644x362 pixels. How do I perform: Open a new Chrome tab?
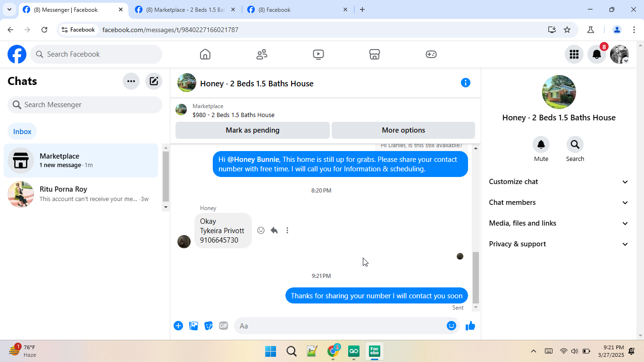click(362, 9)
